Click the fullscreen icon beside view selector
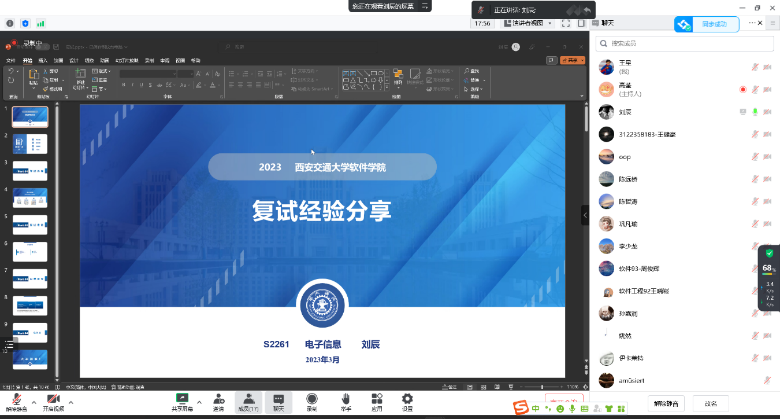This screenshot has width=780, height=419. click(566, 23)
